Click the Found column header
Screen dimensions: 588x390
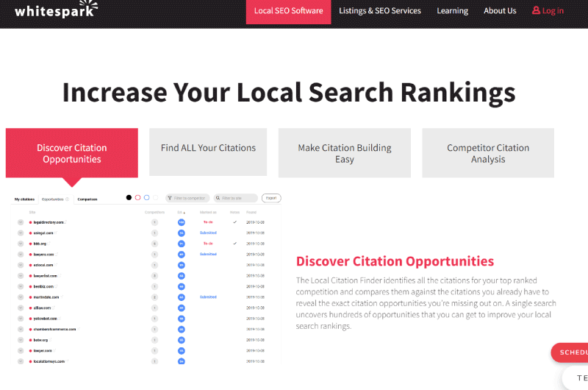point(251,213)
